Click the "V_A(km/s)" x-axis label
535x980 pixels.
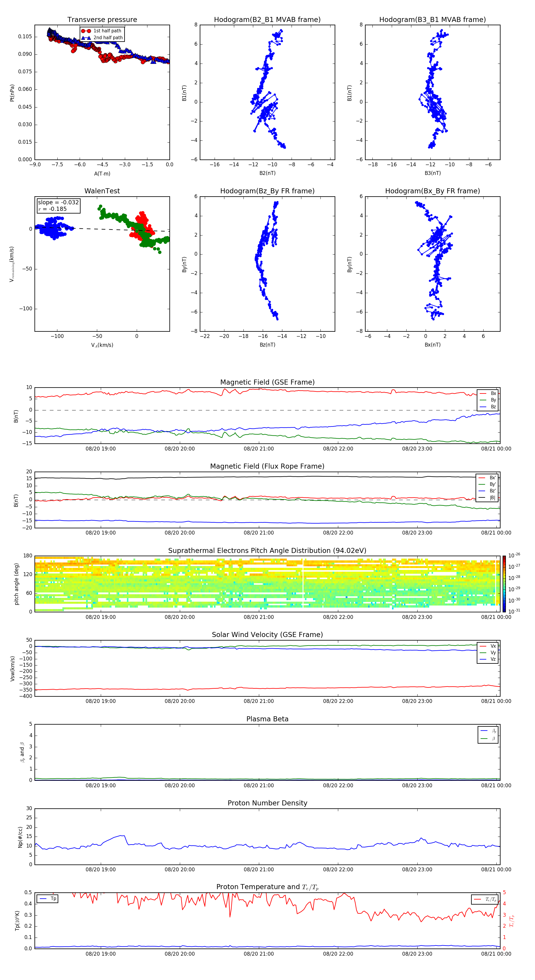tap(102, 345)
